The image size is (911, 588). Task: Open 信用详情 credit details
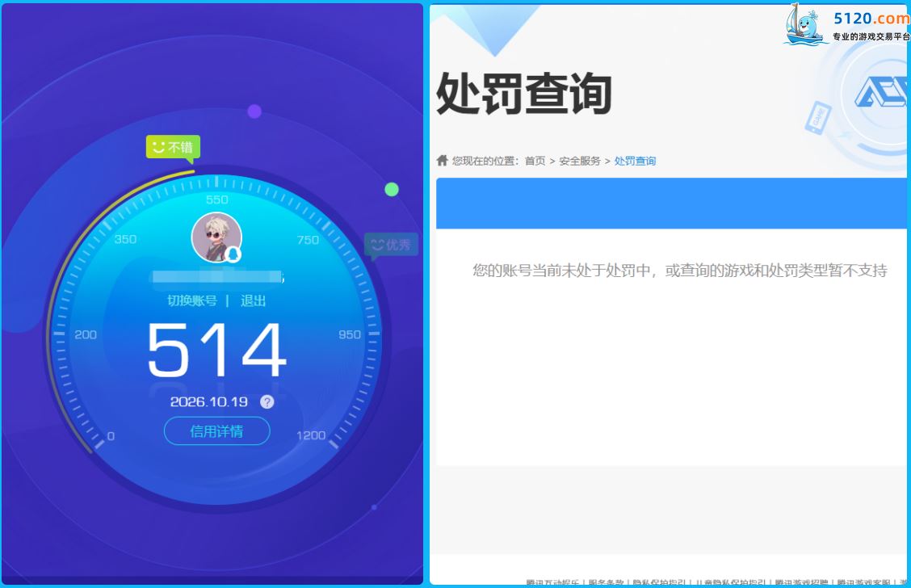point(216,431)
